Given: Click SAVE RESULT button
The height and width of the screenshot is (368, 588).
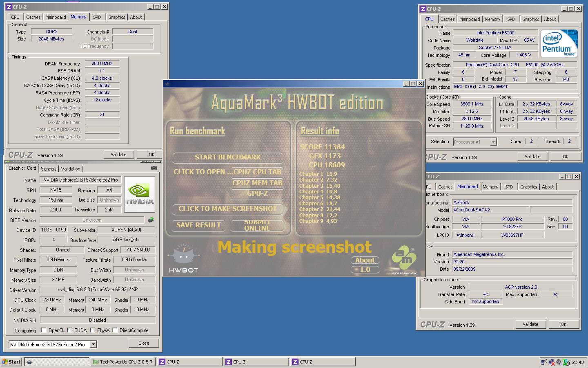Looking at the screenshot, I should point(198,225).
